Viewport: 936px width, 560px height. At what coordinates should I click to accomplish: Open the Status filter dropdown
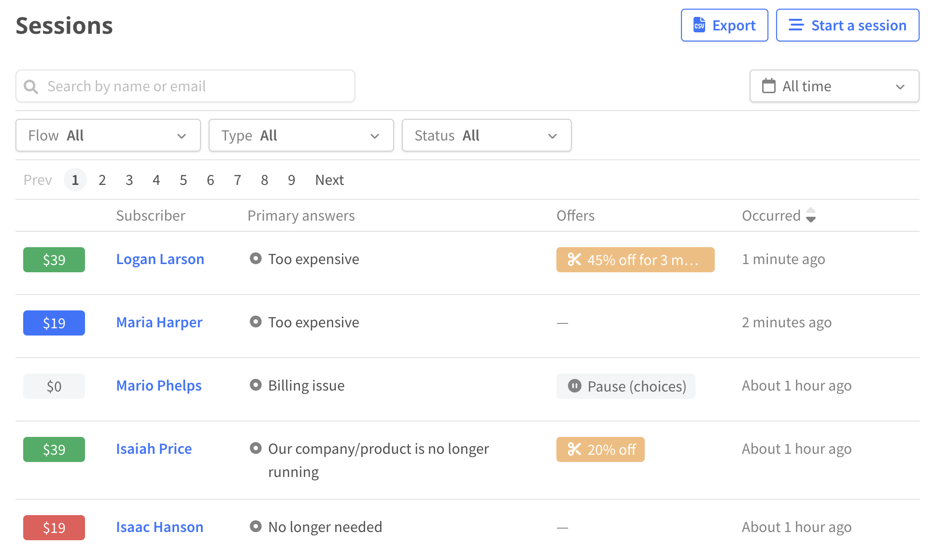coord(486,136)
